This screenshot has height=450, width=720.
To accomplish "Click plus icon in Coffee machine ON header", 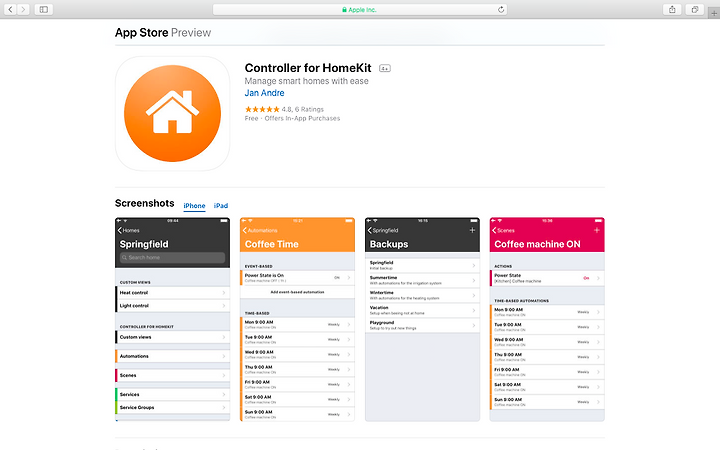I will pos(596,230).
